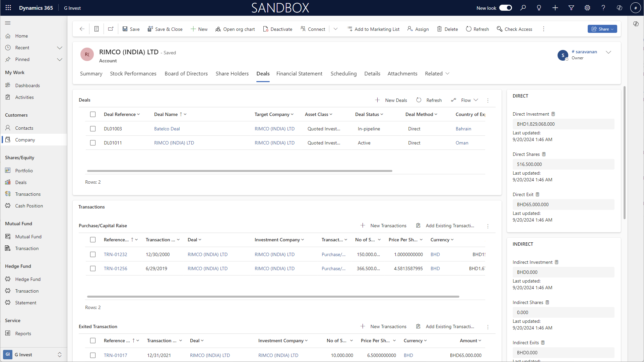This screenshot has height=362, width=644.
Task: Open the Batelco Deal link
Action: (x=167, y=129)
